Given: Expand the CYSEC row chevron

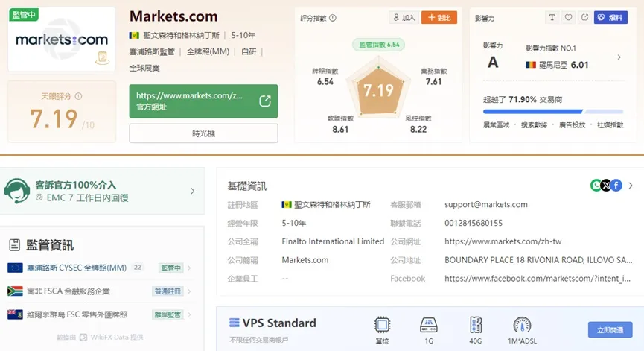Looking at the screenshot, I should pos(189,268).
